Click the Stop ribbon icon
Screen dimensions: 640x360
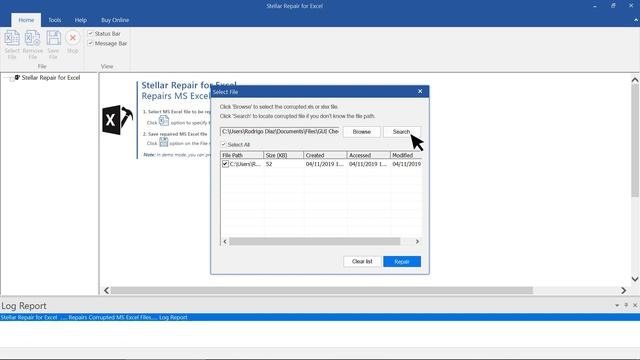73,42
